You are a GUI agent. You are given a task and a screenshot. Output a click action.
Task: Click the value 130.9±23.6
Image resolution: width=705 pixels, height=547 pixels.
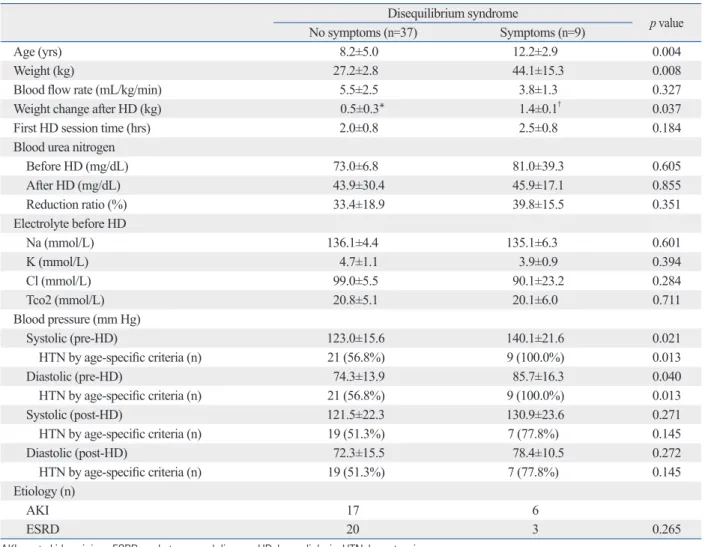click(535, 414)
